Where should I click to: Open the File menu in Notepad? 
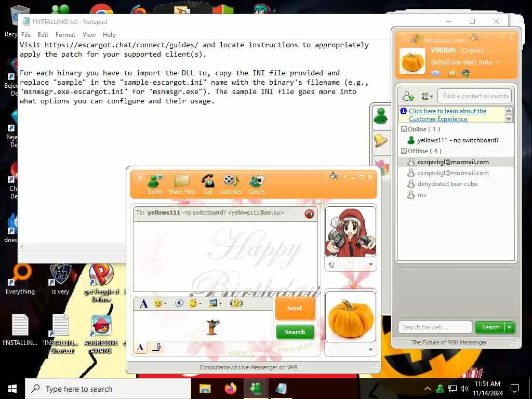click(26, 35)
